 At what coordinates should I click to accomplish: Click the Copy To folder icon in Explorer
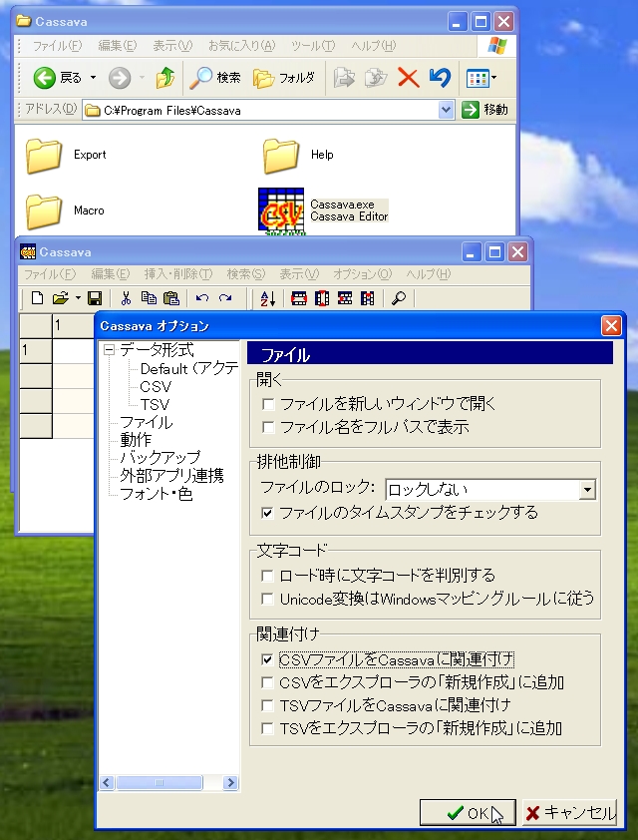(376, 78)
